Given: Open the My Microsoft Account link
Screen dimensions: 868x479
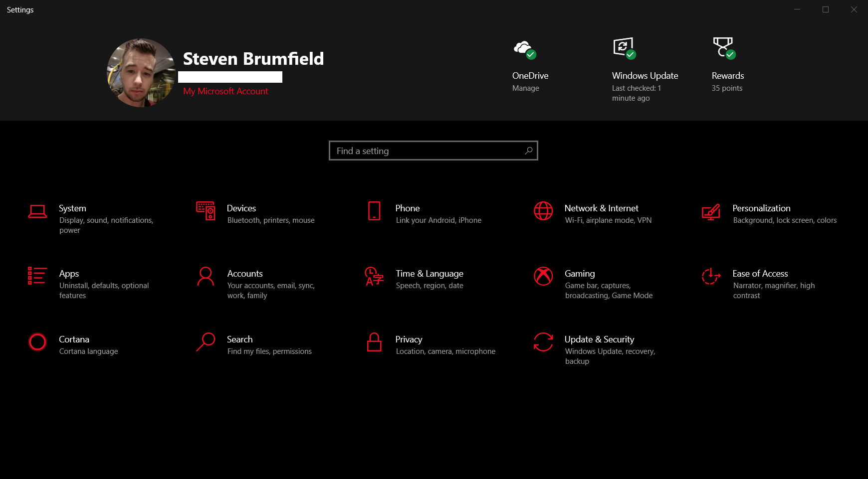Looking at the screenshot, I should point(225,91).
